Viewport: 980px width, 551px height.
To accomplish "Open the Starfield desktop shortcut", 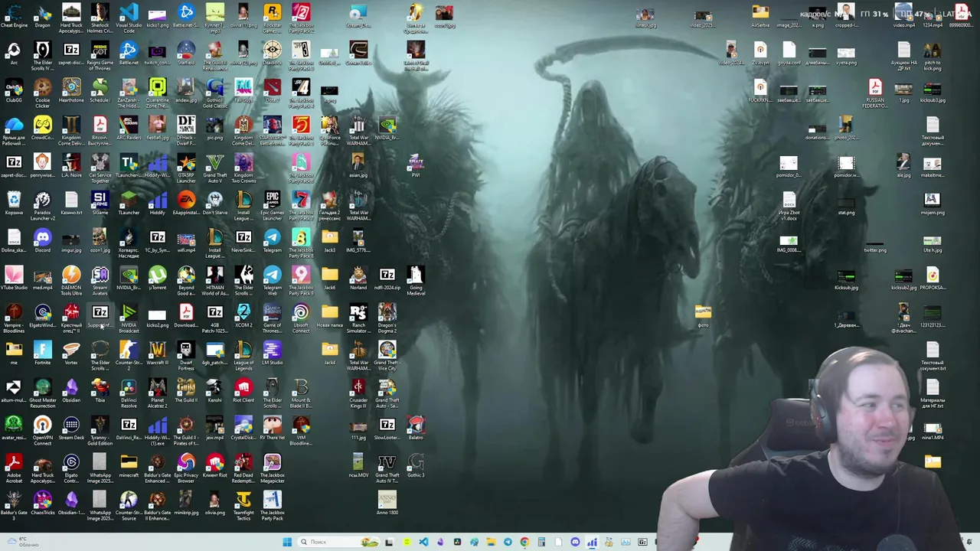I will pos(186,51).
